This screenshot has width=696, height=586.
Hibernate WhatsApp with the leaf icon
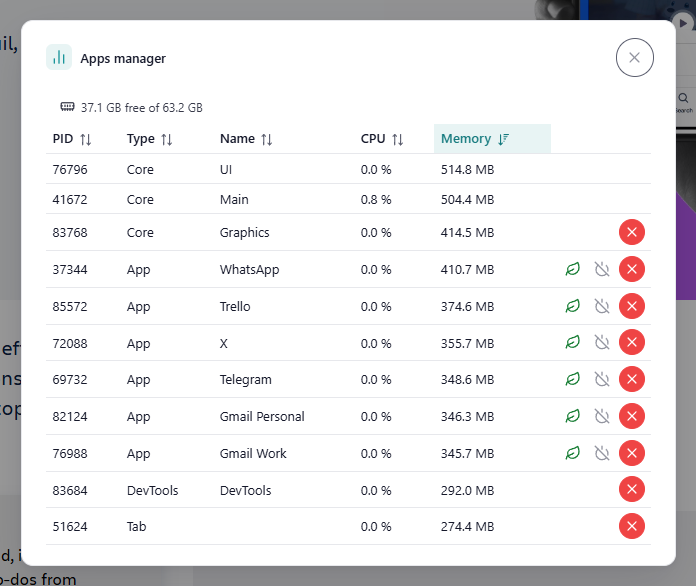click(x=573, y=269)
